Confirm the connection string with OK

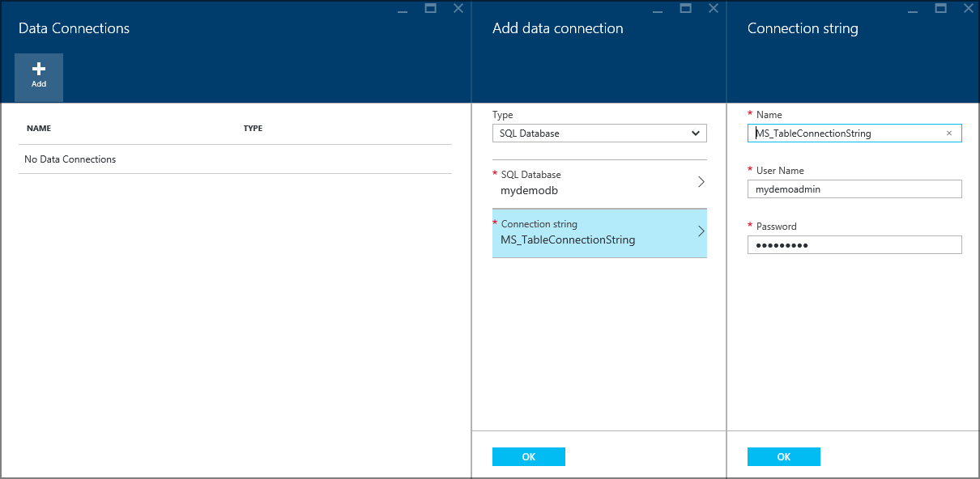coord(783,456)
